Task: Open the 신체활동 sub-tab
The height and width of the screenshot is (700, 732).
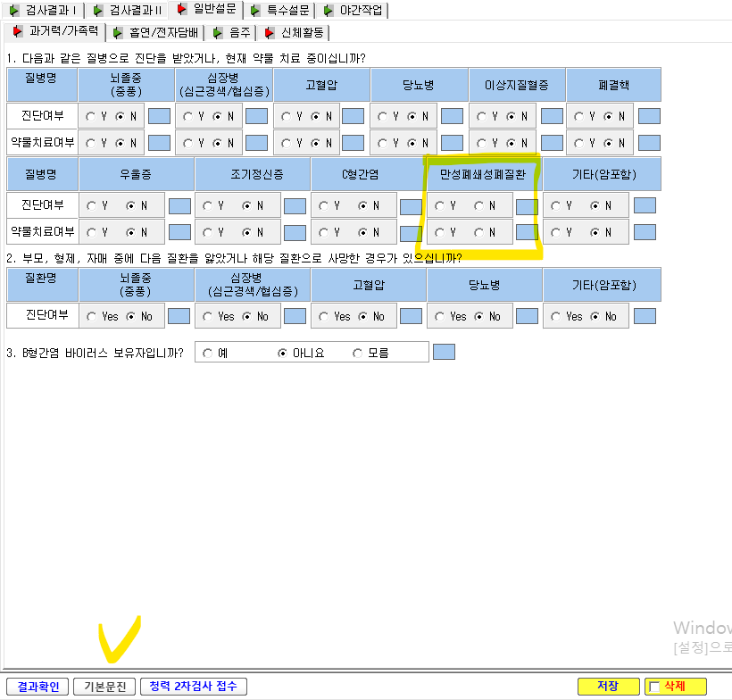Action: (295, 33)
